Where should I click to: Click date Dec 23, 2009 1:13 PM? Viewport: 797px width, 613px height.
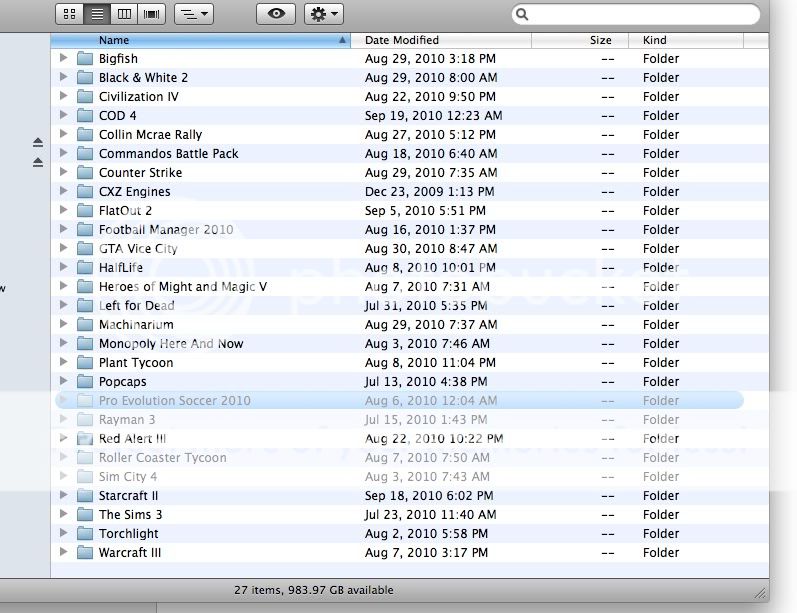[430, 192]
